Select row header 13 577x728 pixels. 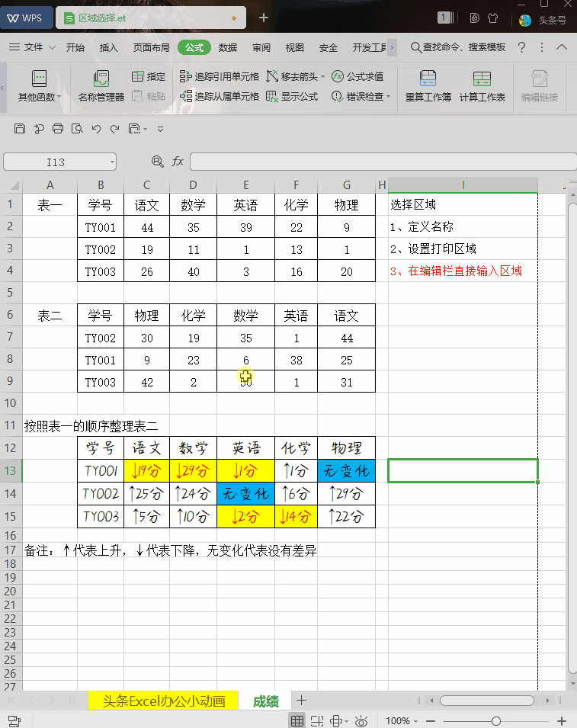(10, 471)
